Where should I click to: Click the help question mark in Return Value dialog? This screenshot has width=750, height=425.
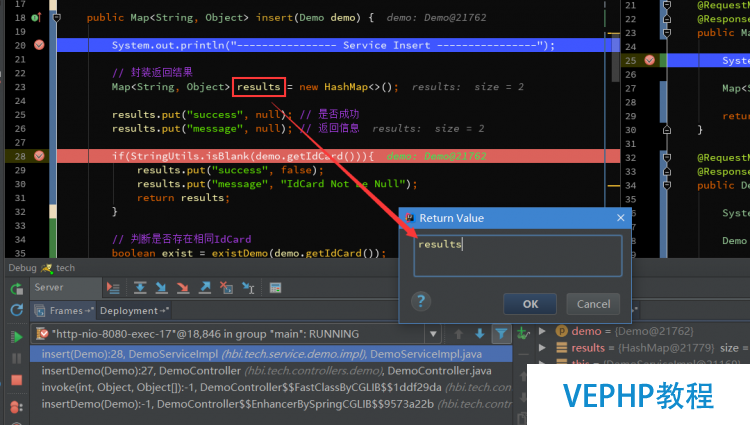tap(421, 302)
